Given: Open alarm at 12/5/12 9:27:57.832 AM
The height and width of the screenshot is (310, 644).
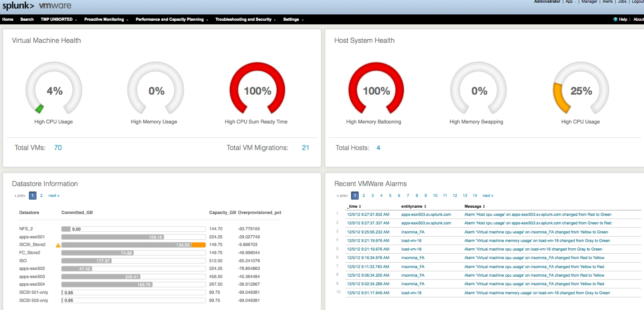Looking at the screenshot, I should 368,214.
